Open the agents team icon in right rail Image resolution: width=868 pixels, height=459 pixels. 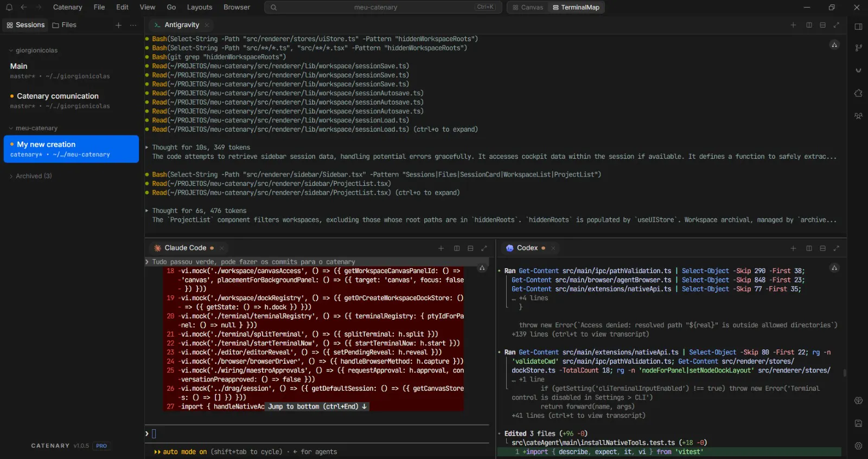tap(858, 116)
